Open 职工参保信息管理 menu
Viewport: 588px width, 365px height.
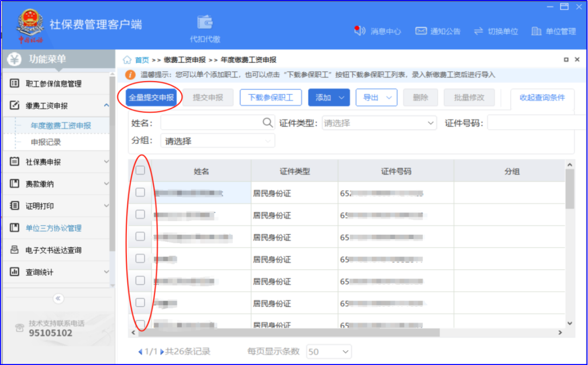click(x=56, y=83)
